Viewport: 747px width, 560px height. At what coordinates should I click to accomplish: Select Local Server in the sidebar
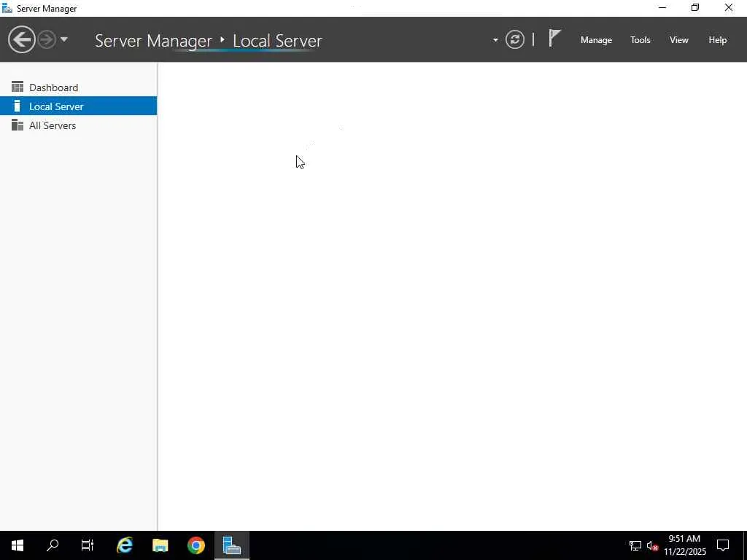tap(79, 106)
